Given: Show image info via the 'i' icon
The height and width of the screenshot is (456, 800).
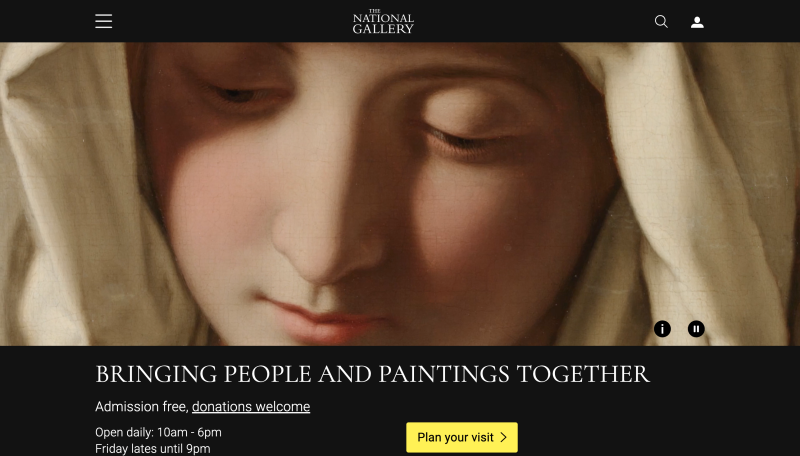Looking at the screenshot, I should [662, 329].
